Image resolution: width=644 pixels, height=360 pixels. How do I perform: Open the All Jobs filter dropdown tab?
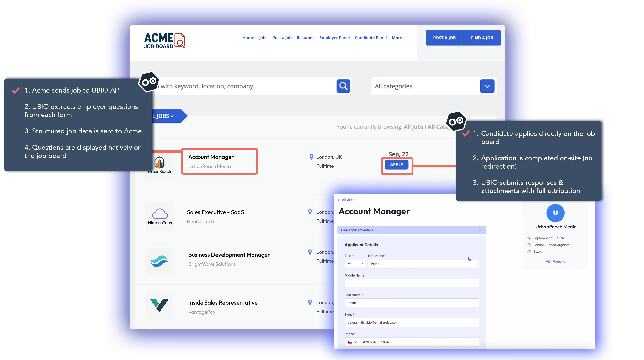point(165,116)
